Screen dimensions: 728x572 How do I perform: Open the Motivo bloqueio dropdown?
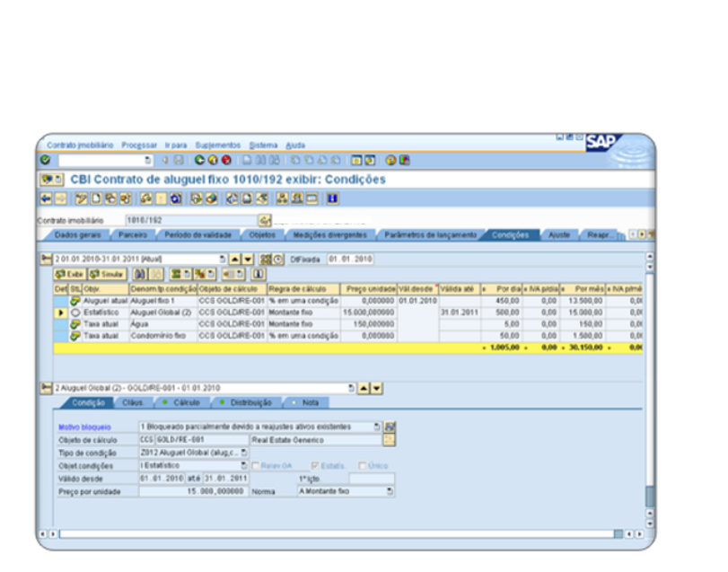377,427
